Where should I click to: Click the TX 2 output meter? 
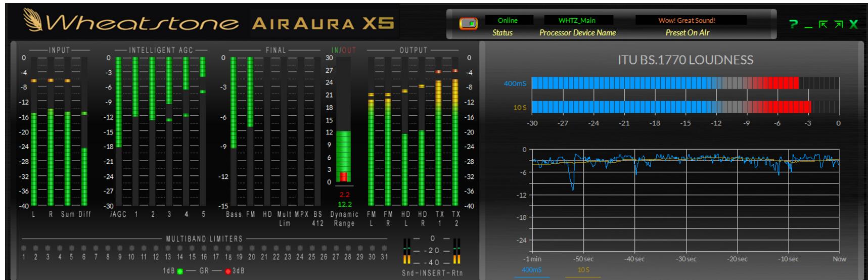click(455, 131)
